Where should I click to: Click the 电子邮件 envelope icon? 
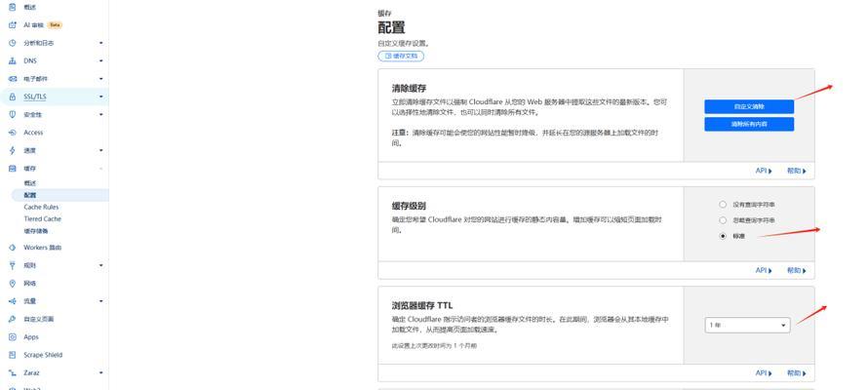pyautogui.click(x=12, y=79)
